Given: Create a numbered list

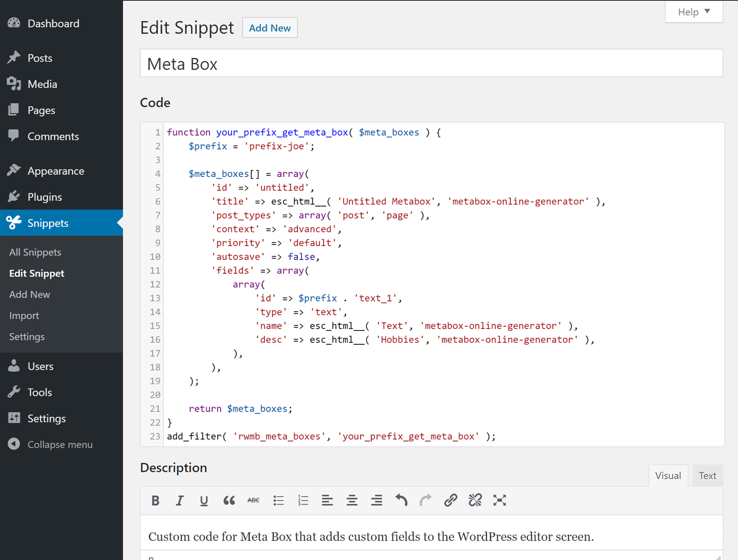Looking at the screenshot, I should pyautogui.click(x=303, y=501).
